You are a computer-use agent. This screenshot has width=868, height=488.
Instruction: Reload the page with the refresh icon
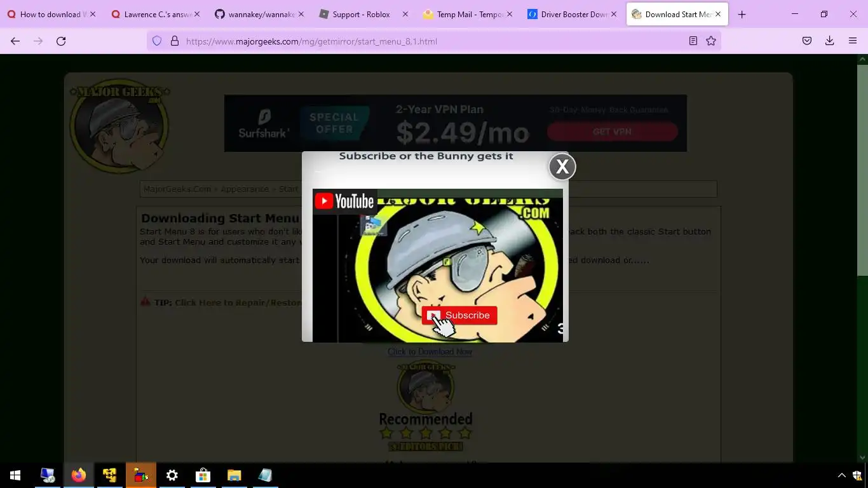(61, 41)
